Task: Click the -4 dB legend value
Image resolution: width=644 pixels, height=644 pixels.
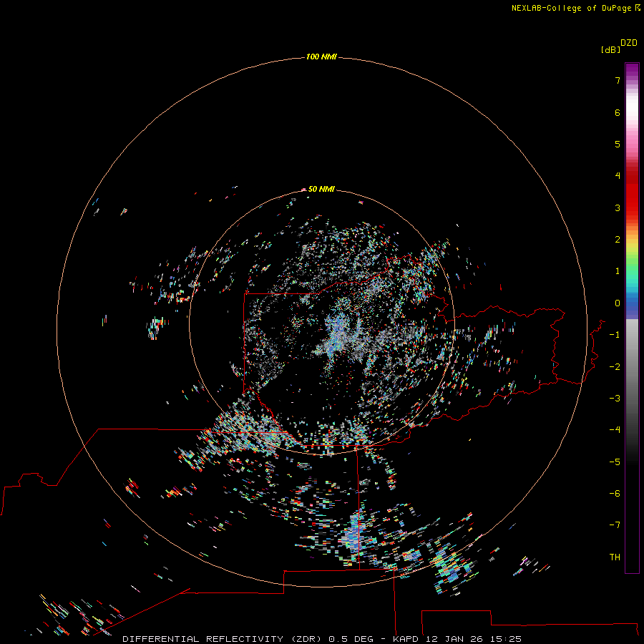Action: coord(615,429)
